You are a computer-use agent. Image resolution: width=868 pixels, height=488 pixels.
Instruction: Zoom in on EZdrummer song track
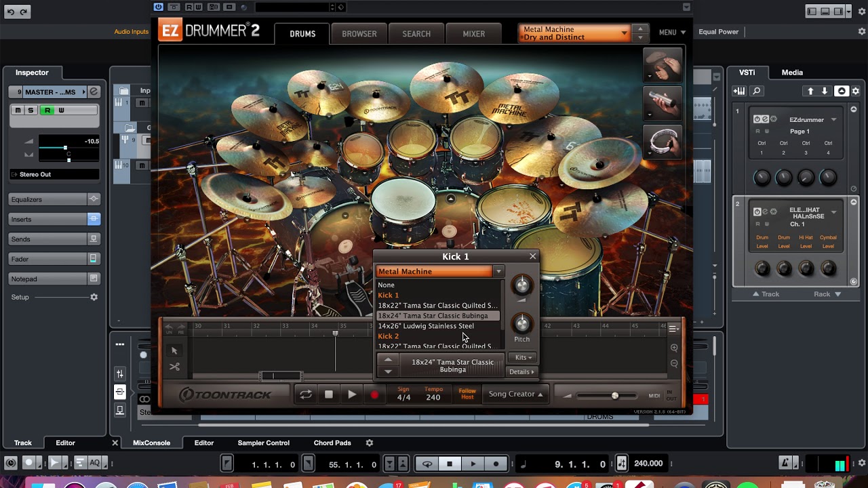click(x=674, y=348)
